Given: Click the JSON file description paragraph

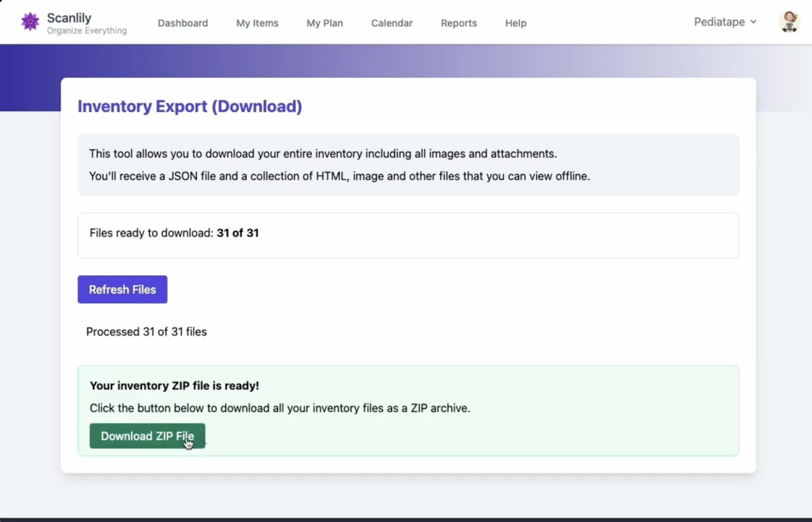Looking at the screenshot, I should [x=339, y=176].
